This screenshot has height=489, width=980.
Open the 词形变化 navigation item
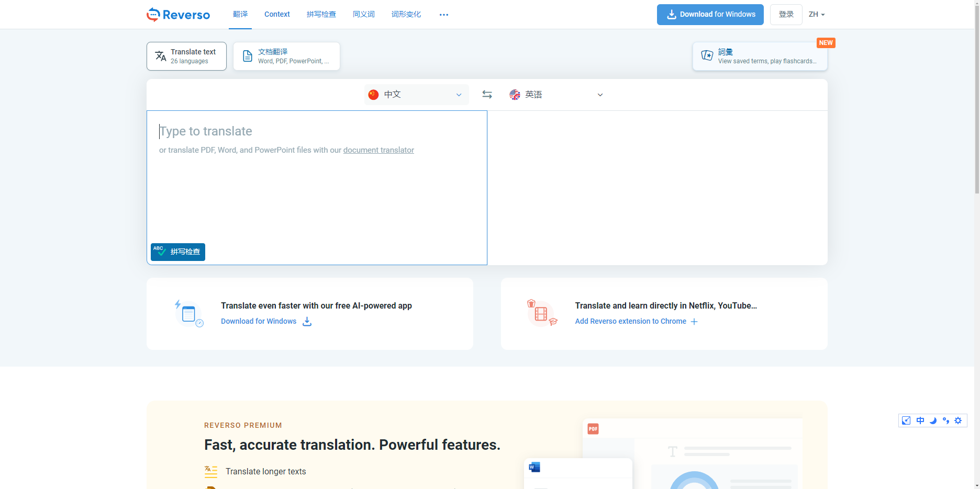(406, 14)
